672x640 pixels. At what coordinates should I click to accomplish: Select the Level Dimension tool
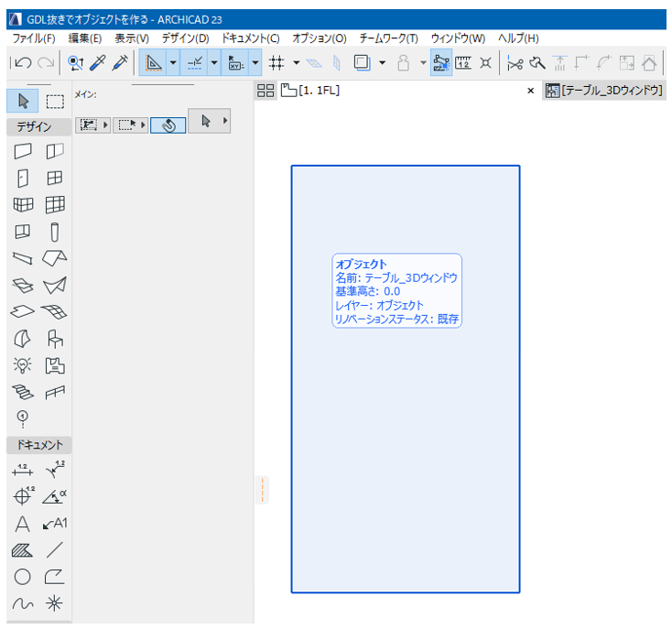click(x=24, y=496)
